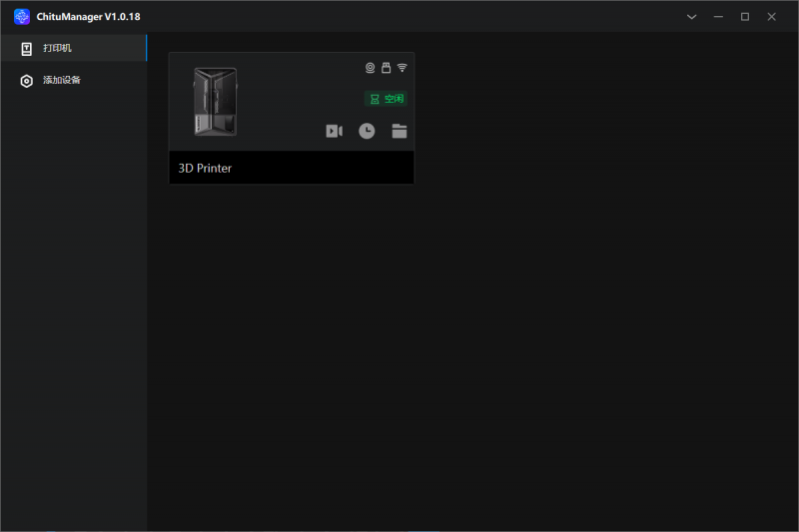Screen dimensions: 799x532
Task: Click the ChituManager logo icon
Action: click(x=22, y=16)
